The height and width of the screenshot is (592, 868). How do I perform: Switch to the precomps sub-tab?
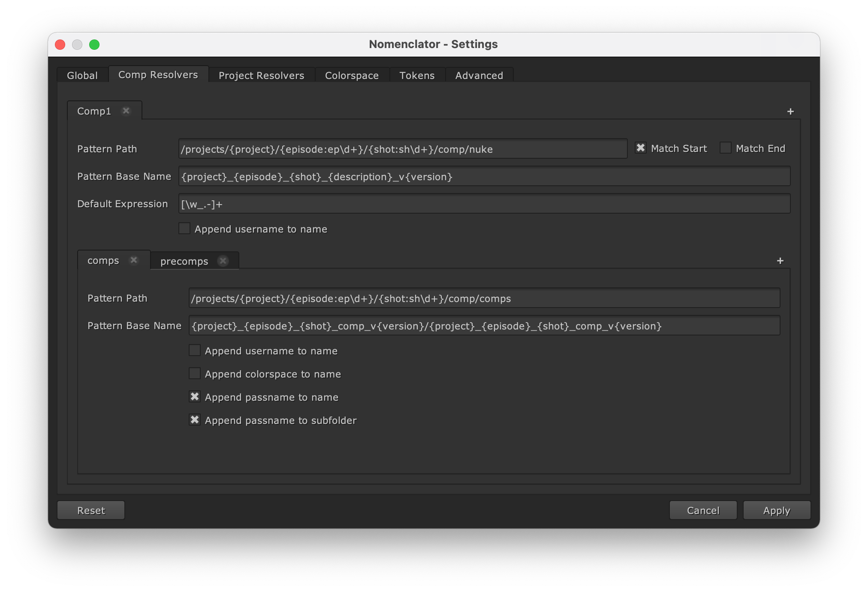(x=184, y=261)
